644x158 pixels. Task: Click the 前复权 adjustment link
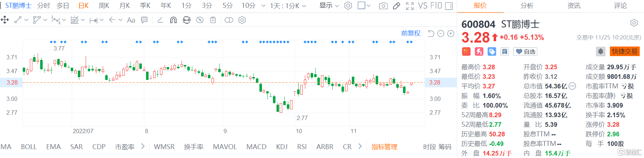pos(411,33)
